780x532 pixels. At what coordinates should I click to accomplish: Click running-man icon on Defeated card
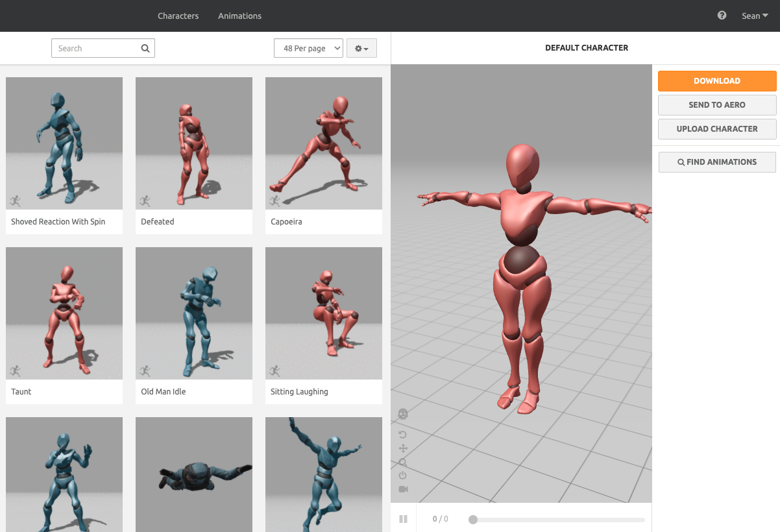click(x=145, y=201)
